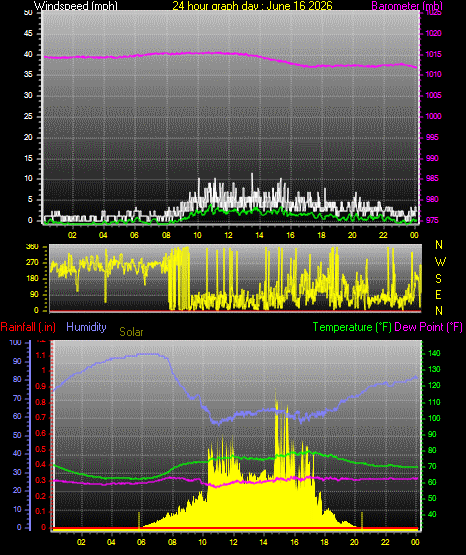The height and width of the screenshot is (555, 466).
Task: Select the 1000 barometer scale value
Action: 433,116
